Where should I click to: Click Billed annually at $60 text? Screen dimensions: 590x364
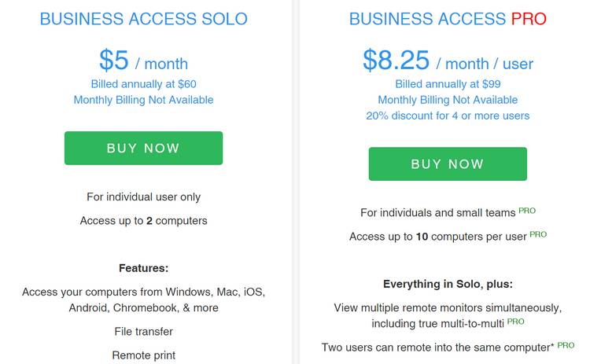point(143,84)
